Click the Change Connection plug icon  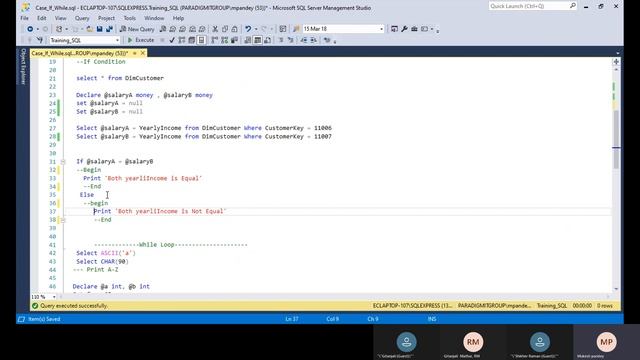coord(40,40)
